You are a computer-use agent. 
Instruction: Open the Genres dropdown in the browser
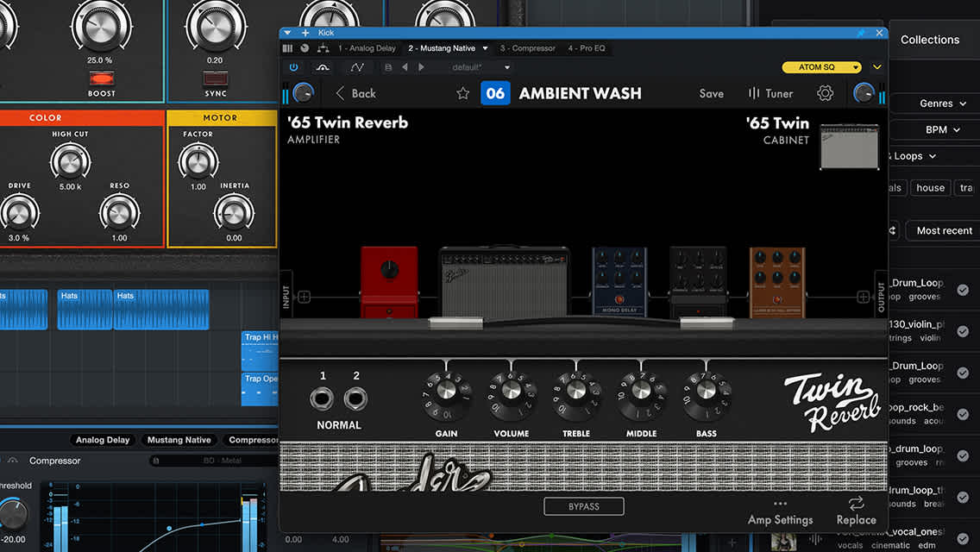943,103
